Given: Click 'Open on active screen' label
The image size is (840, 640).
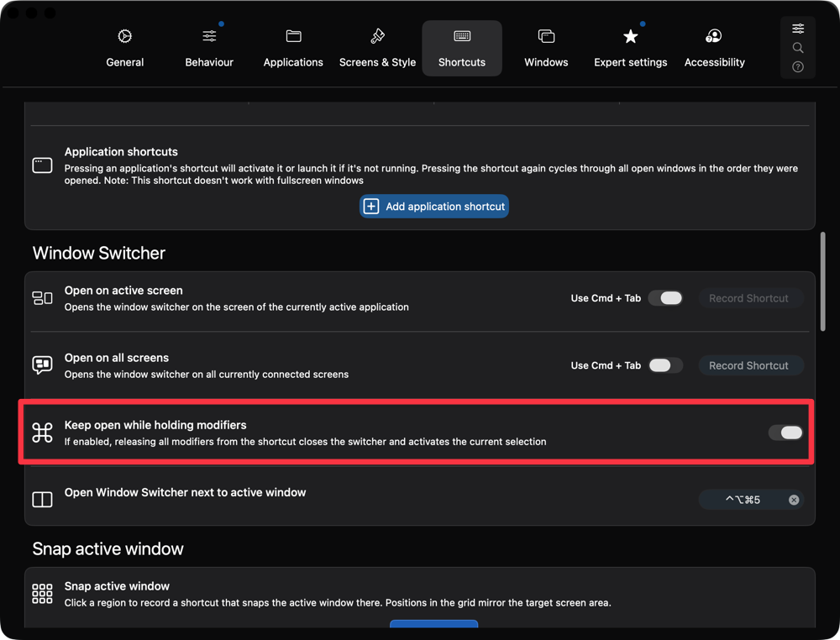Looking at the screenshot, I should tap(123, 291).
